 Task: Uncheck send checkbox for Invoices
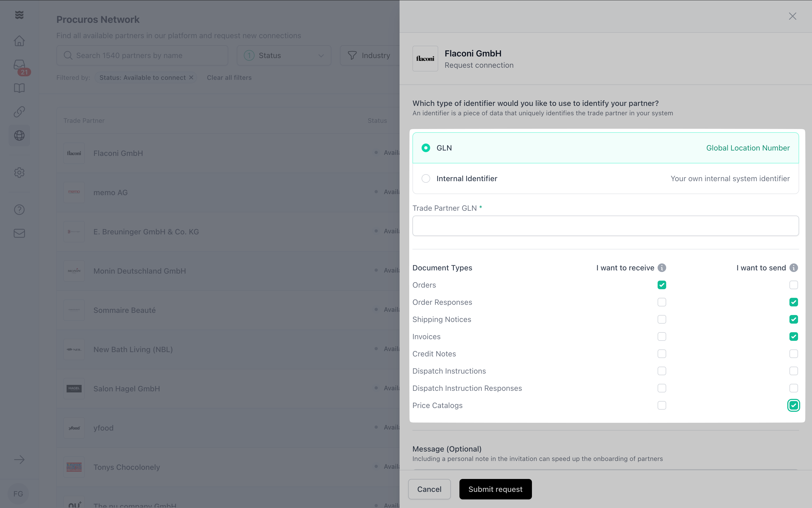(793, 336)
